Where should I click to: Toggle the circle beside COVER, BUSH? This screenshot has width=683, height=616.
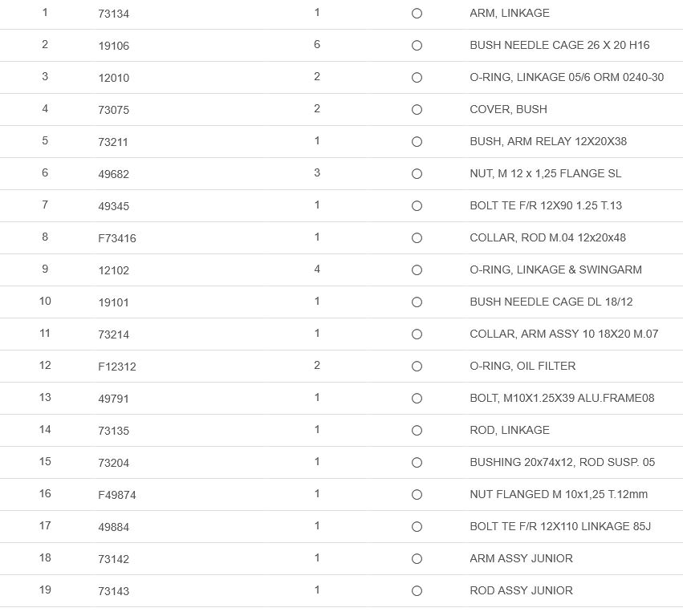417,110
